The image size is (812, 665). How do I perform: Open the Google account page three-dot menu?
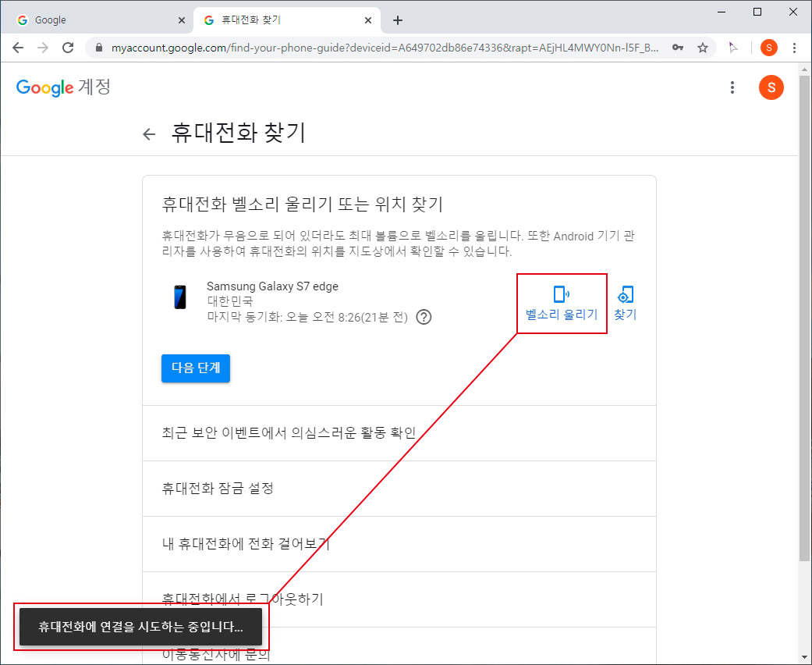[732, 87]
